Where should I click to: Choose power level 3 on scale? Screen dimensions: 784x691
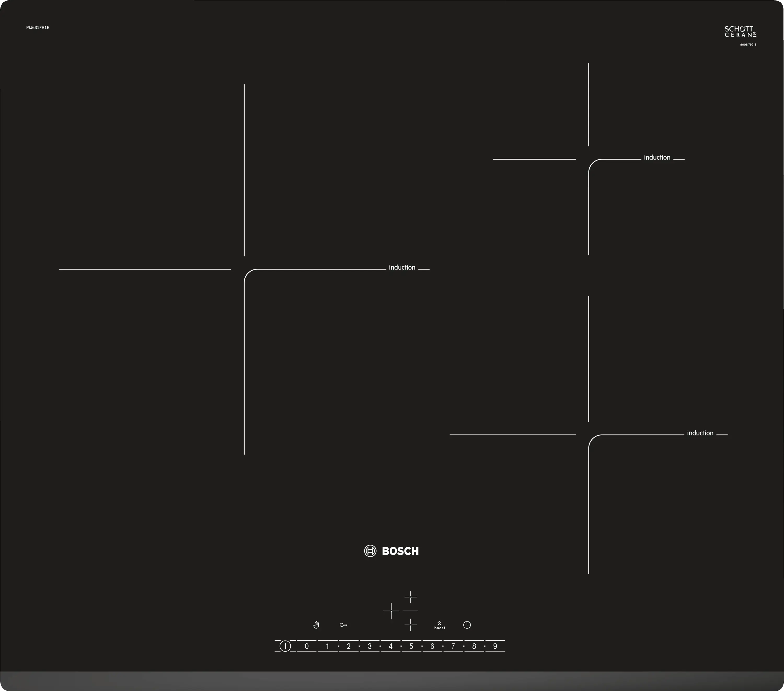(x=369, y=646)
